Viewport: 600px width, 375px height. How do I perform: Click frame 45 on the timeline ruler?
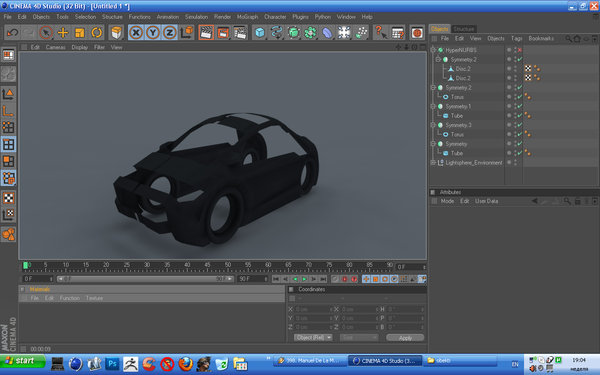point(207,265)
